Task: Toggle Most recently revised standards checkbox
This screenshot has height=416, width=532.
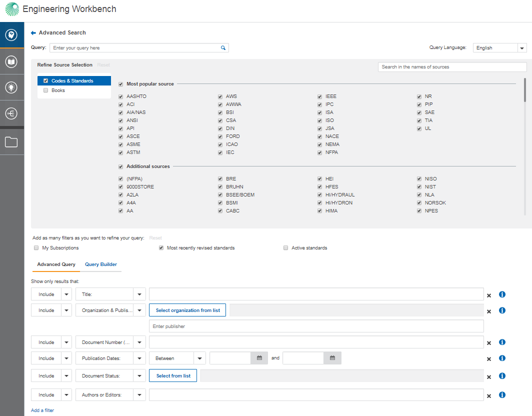Action: point(161,248)
